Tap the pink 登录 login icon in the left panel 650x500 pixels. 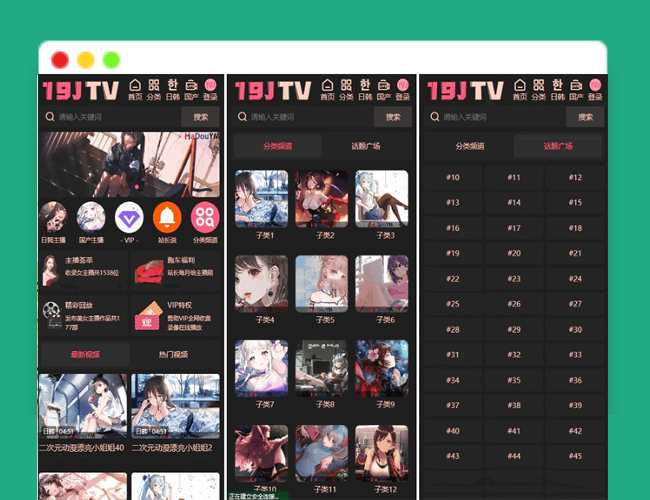210,90
